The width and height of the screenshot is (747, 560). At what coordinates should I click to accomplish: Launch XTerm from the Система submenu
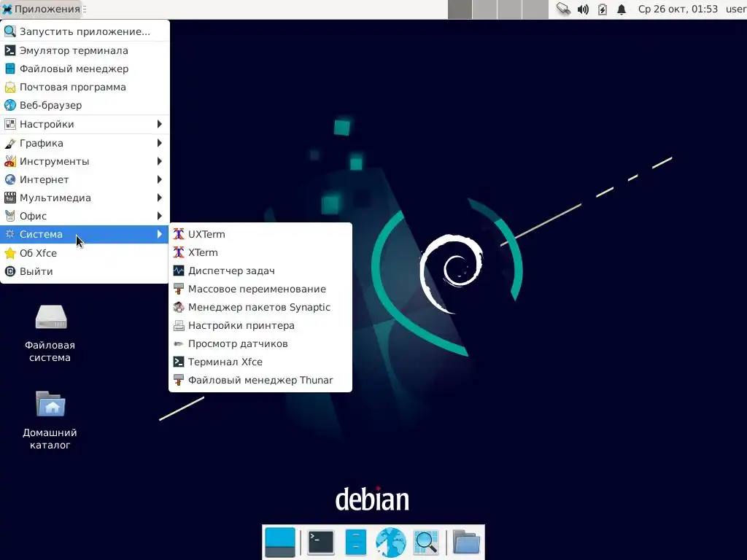click(260, 252)
